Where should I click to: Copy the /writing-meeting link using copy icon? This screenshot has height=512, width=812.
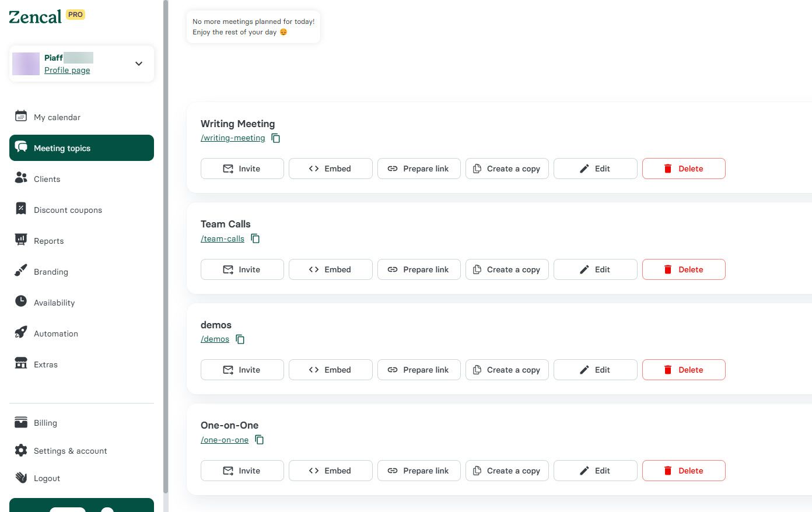pyautogui.click(x=275, y=138)
